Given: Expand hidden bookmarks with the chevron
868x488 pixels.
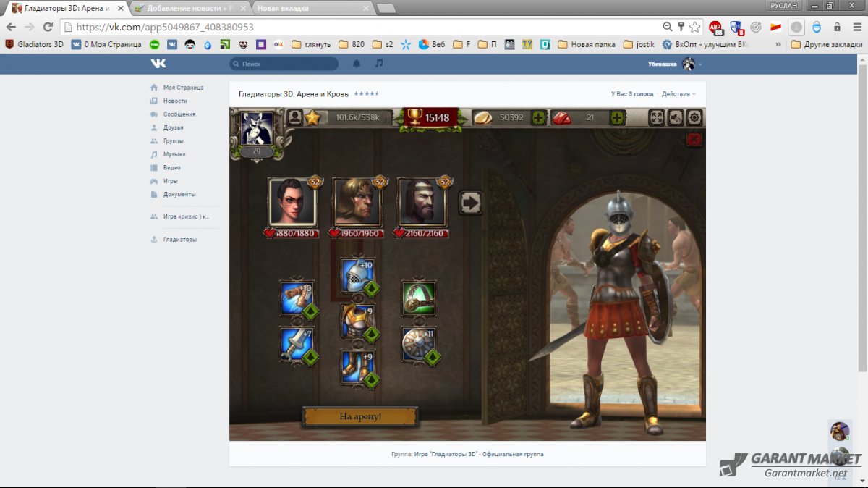Looking at the screenshot, I should tap(778, 44).
